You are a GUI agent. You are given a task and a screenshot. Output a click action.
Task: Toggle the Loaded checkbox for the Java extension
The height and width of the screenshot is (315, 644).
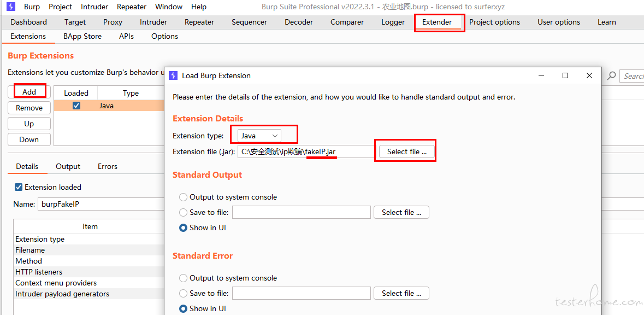[x=76, y=106]
